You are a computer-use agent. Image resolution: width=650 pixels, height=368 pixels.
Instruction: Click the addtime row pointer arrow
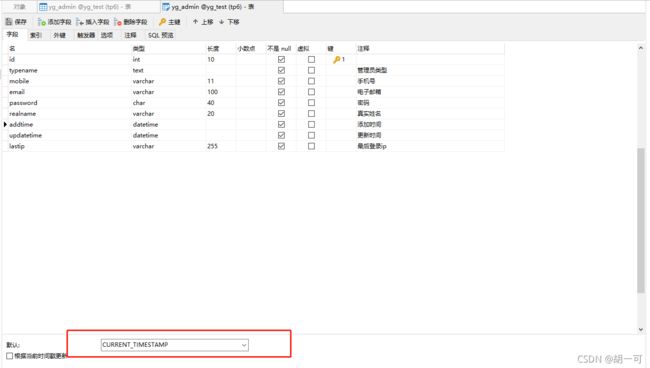coord(5,124)
